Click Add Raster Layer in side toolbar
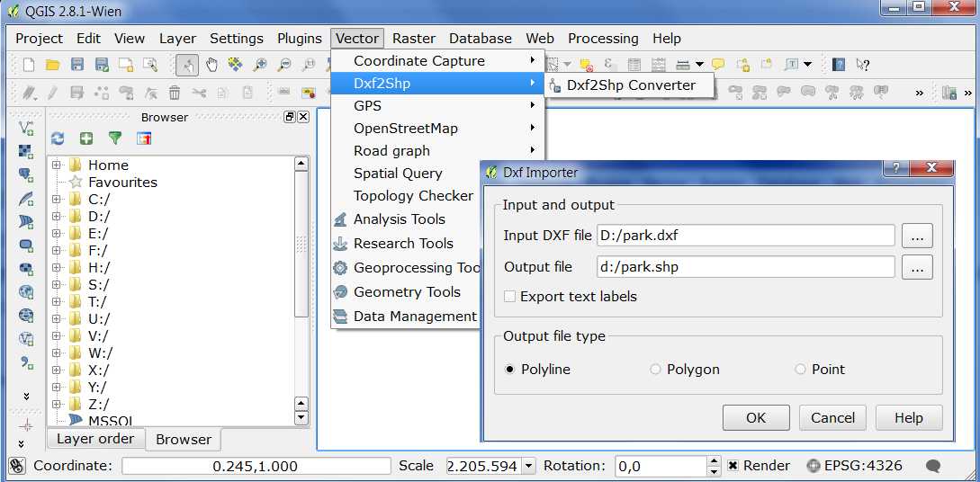 [26, 151]
